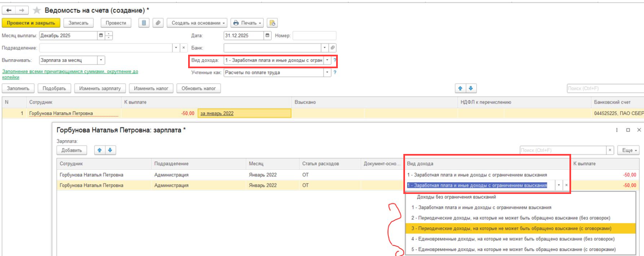Open the paperclip attached files icon
644x256 pixels.
pos(158,23)
